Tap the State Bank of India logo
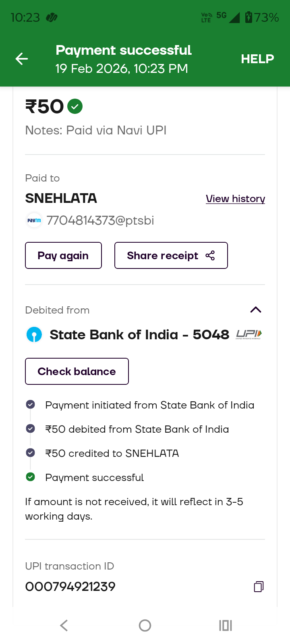 click(x=34, y=334)
